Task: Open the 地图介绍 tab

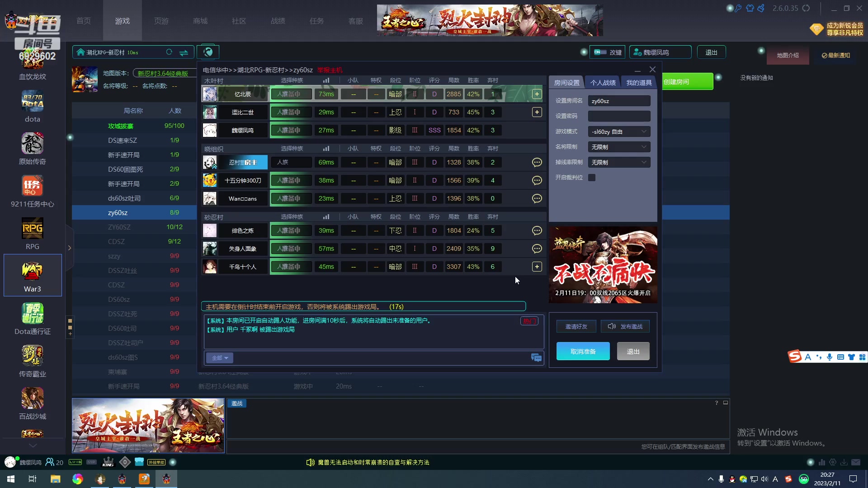Action: 788,55
